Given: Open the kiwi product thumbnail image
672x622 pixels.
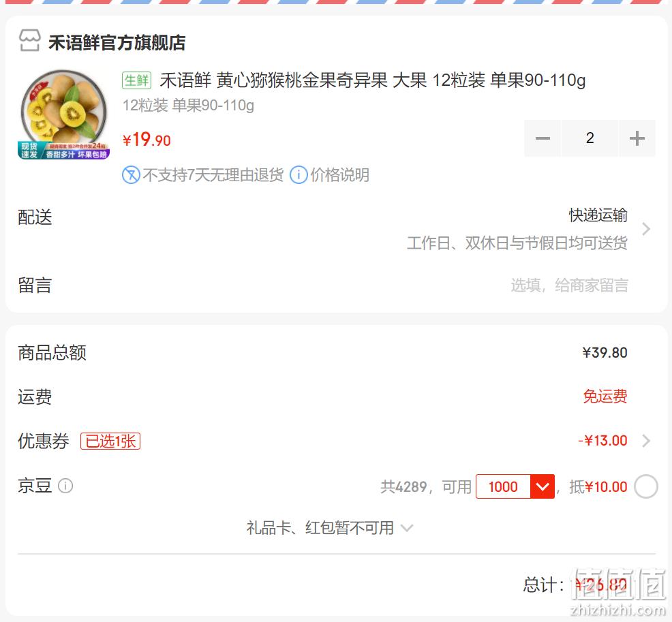Looking at the screenshot, I should coord(63,114).
